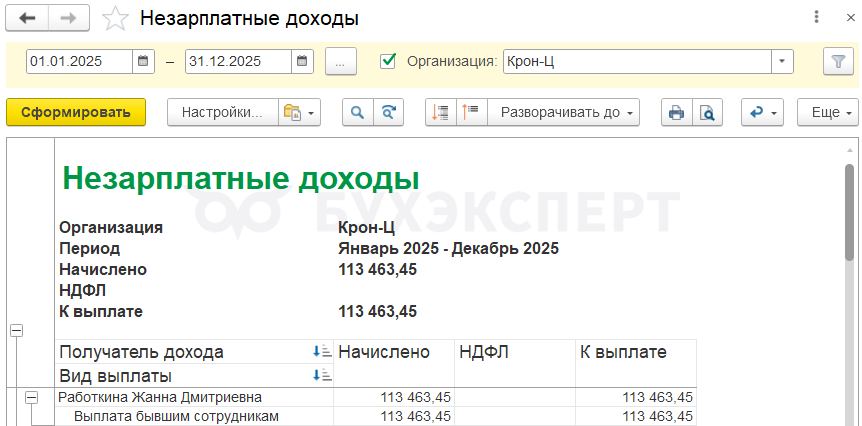Click the Сформировать button

(76, 112)
